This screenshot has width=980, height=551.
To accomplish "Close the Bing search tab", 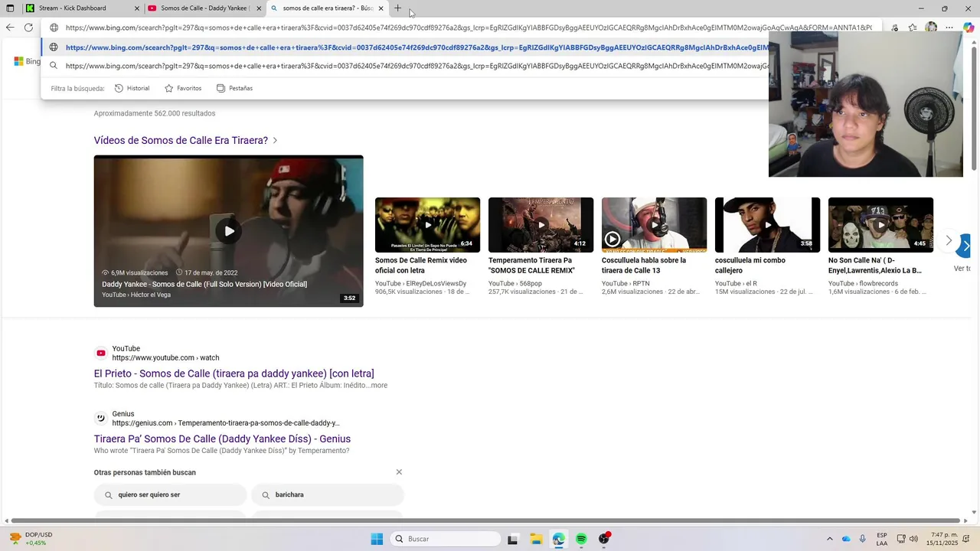I will [x=381, y=8].
